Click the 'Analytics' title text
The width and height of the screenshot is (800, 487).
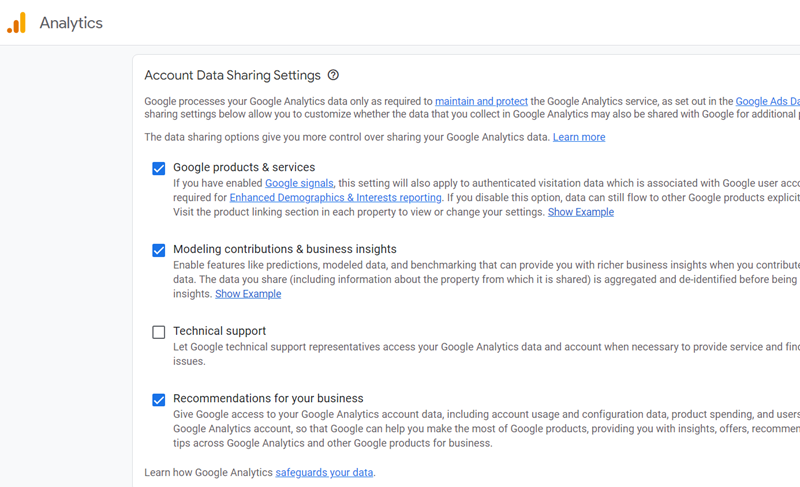[x=71, y=23]
